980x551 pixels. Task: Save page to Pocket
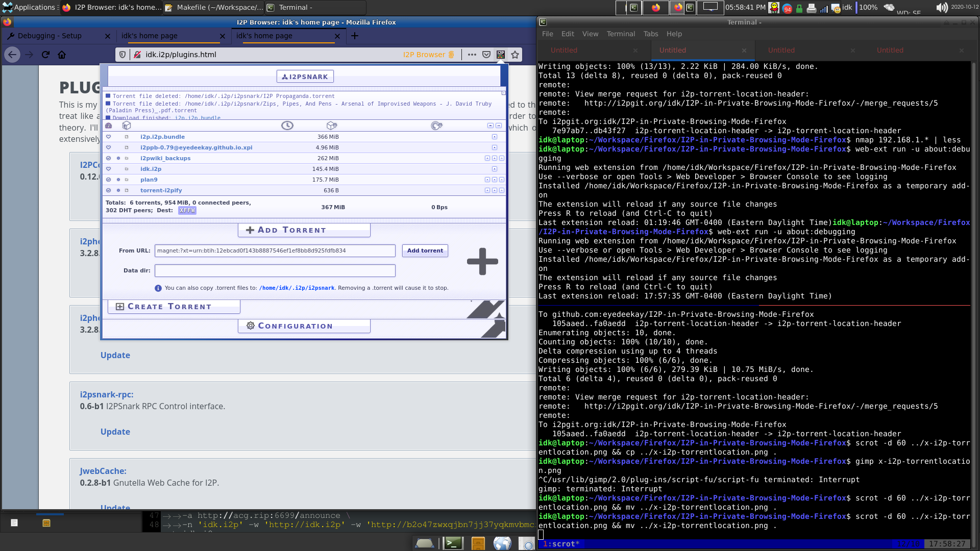[x=486, y=55]
